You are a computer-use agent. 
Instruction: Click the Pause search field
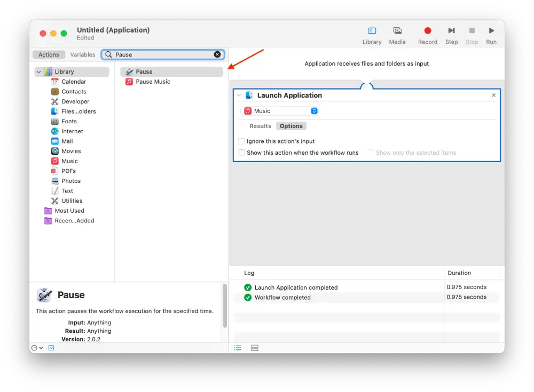click(163, 54)
